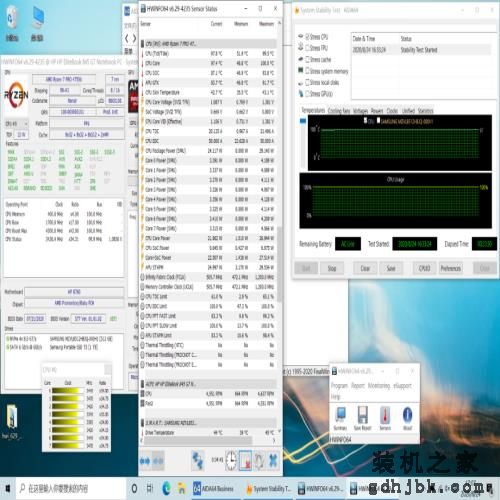Open the recycle bin desktop icon

point(12,24)
